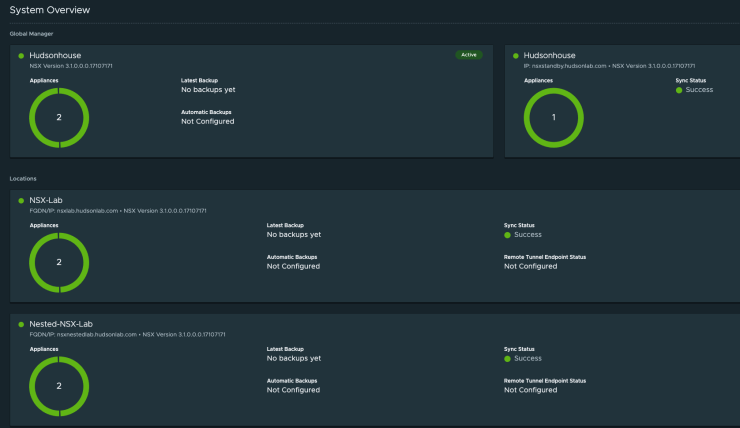Image resolution: width=740 pixels, height=428 pixels.
Task: Click the Nested-NSX-Lab appliances donut chart
Action: click(x=60, y=385)
